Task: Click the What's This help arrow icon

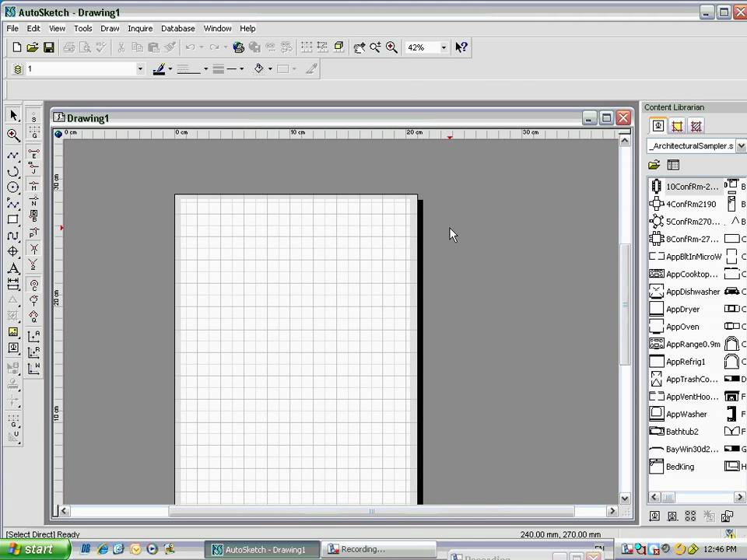Action: [x=461, y=47]
